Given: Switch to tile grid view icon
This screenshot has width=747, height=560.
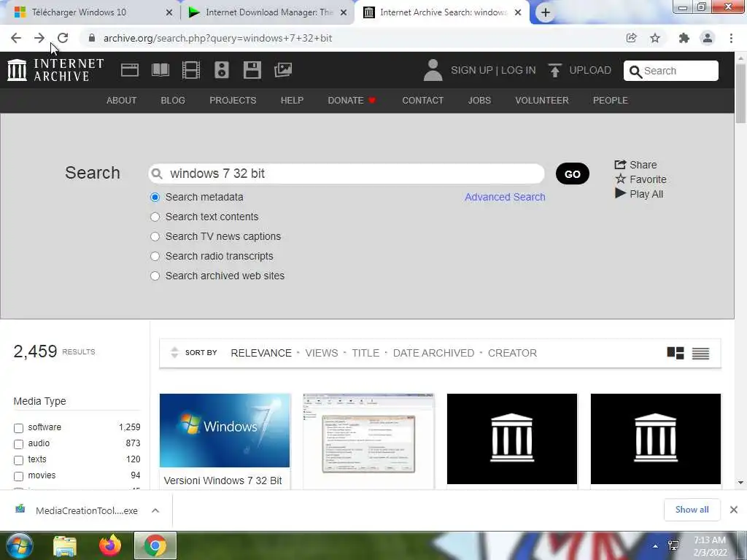Looking at the screenshot, I should 675,353.
